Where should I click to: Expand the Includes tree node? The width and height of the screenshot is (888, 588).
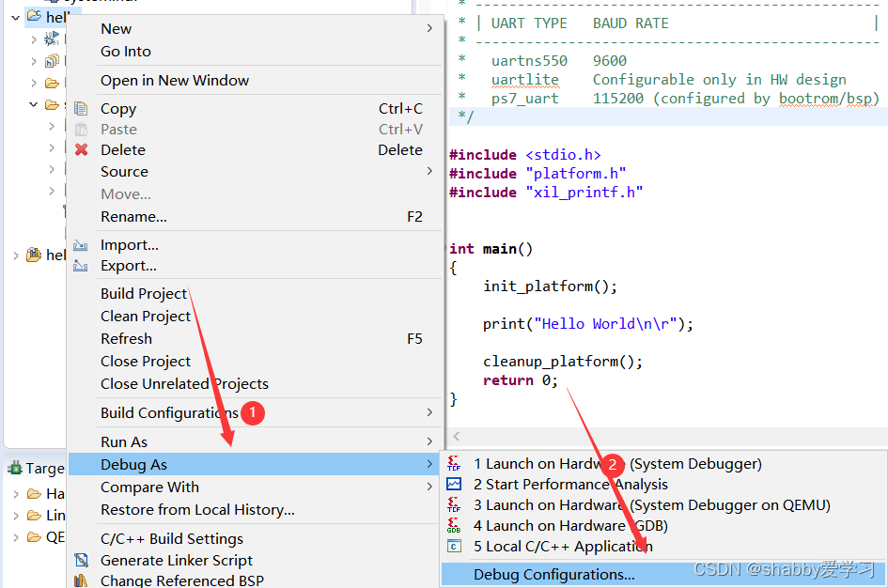click(x=34, y=61)
